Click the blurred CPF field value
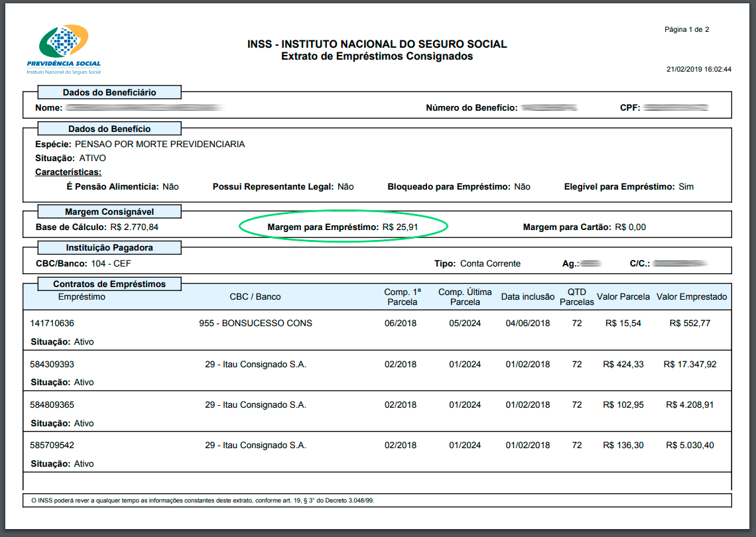 click(676, 107)
